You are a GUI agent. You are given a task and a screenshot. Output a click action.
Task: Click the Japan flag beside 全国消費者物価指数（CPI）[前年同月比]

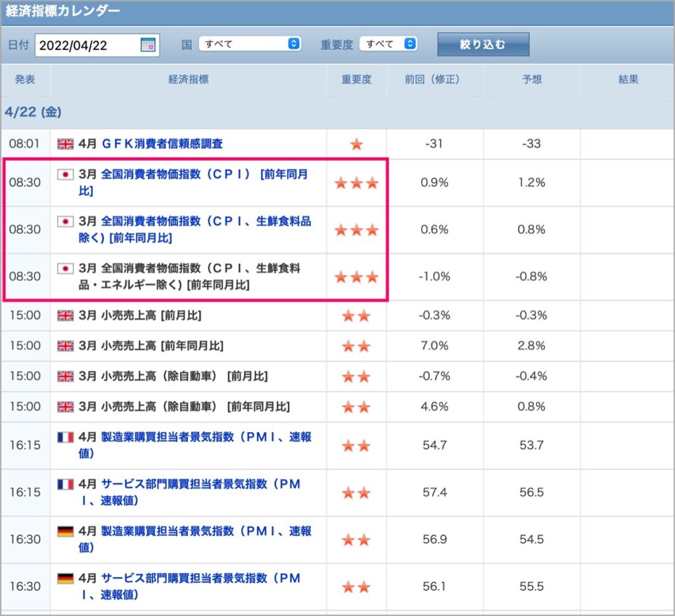click(x=65, y=174)
